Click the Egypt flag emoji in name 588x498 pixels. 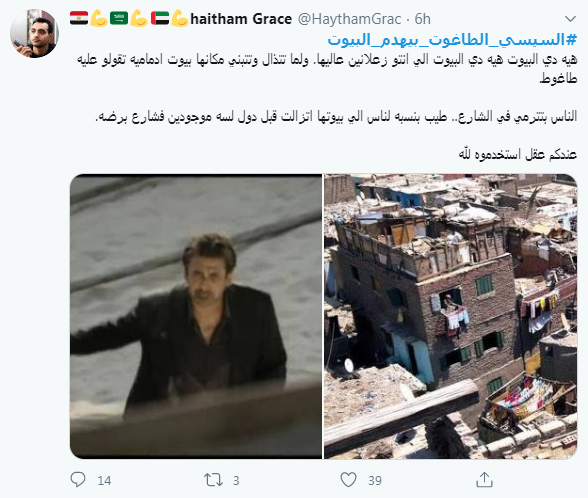[x=79, y=18]
